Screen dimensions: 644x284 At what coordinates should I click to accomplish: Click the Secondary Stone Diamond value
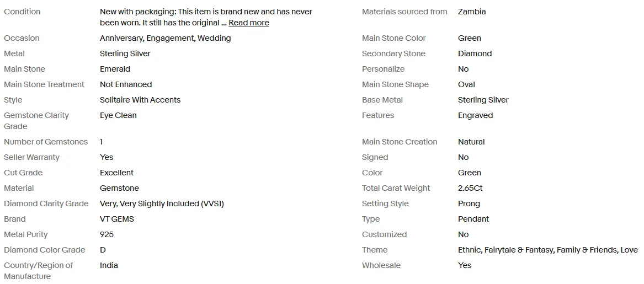click(475, 53)
